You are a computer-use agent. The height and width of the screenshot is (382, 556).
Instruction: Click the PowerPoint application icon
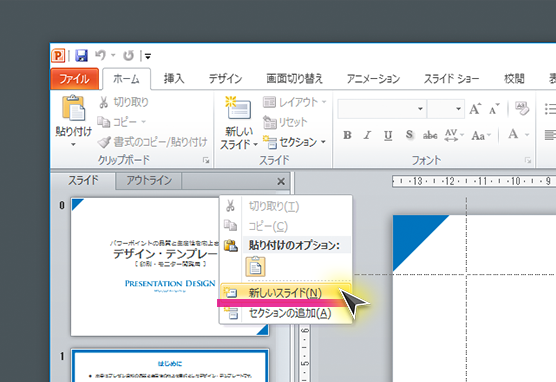(x=58, y=56)
